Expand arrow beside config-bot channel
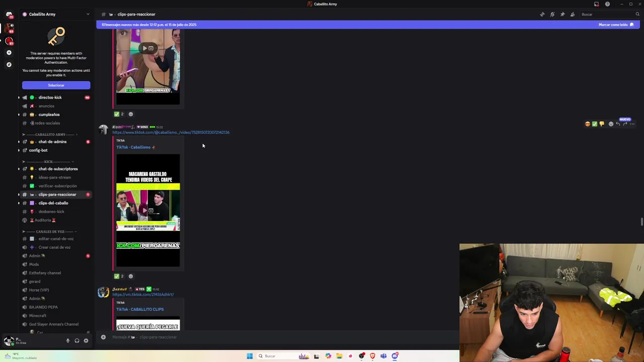 point(19,150)
